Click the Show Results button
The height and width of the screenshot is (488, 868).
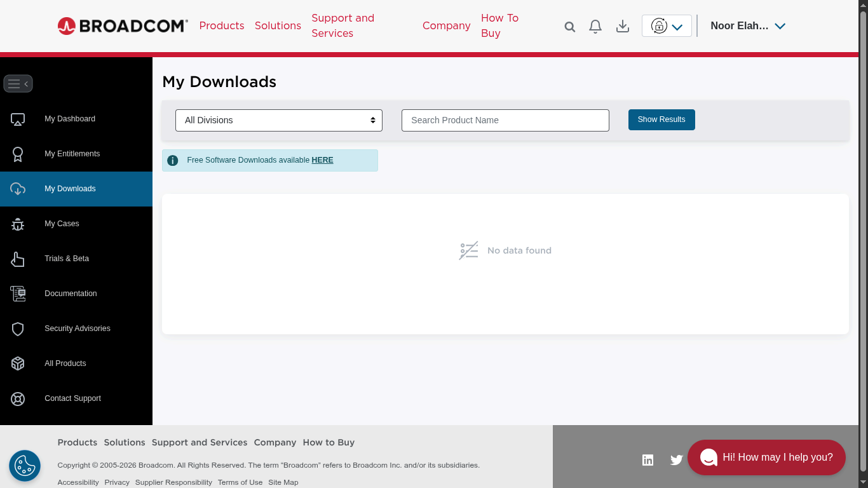[x=661, y=119]
